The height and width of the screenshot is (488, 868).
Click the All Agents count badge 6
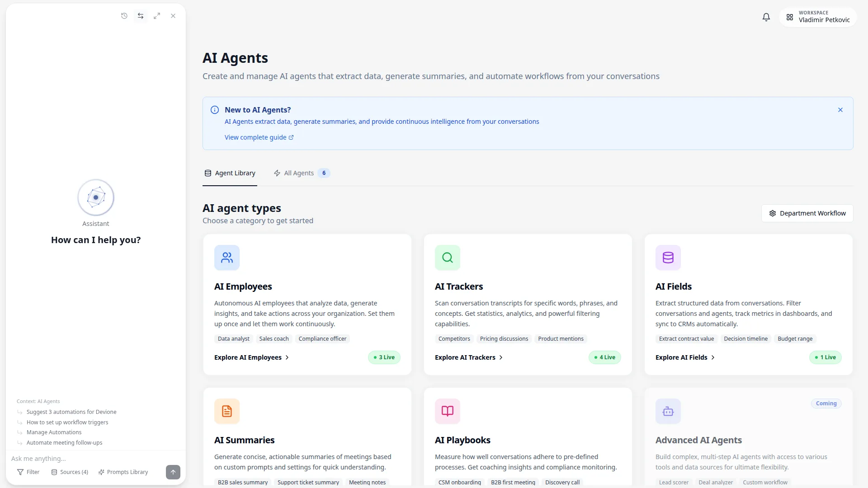click(x=324, y=173)
